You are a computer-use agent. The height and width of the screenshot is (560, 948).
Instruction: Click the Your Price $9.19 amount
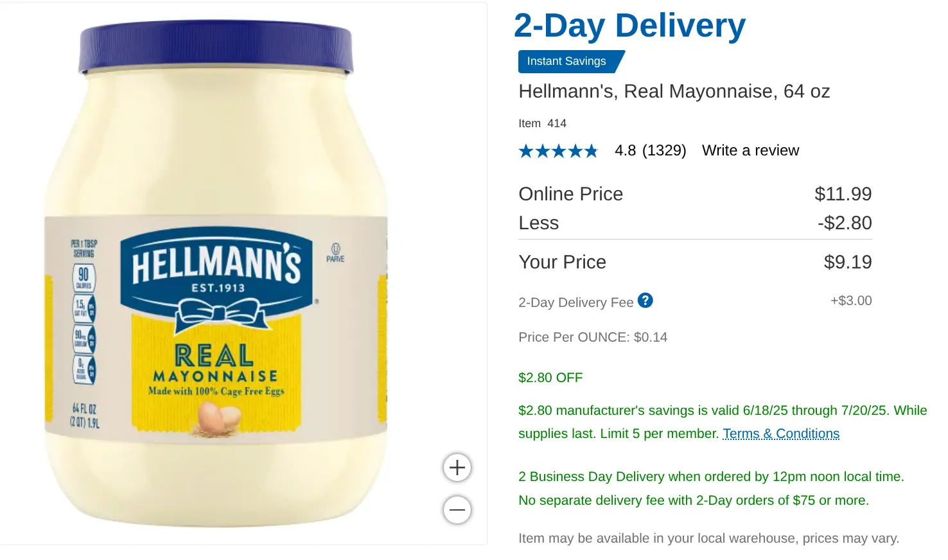point(848,262)
